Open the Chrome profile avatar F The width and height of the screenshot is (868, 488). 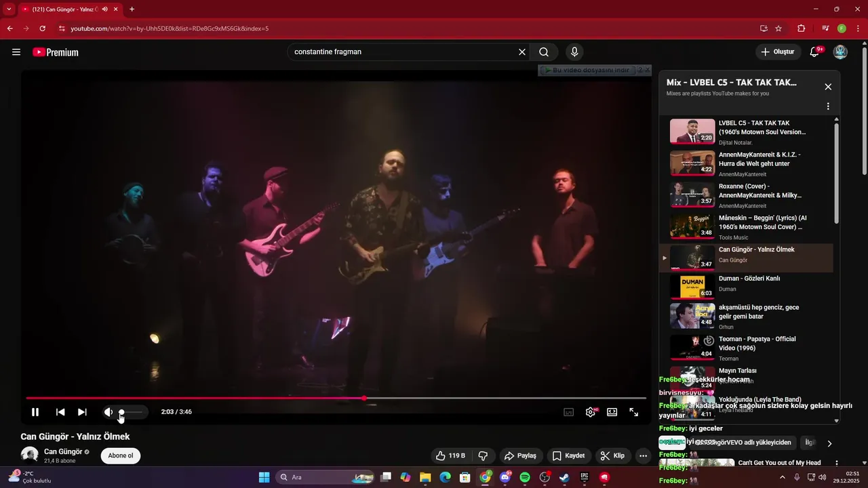pyautogui.click(x=842, y=28)
